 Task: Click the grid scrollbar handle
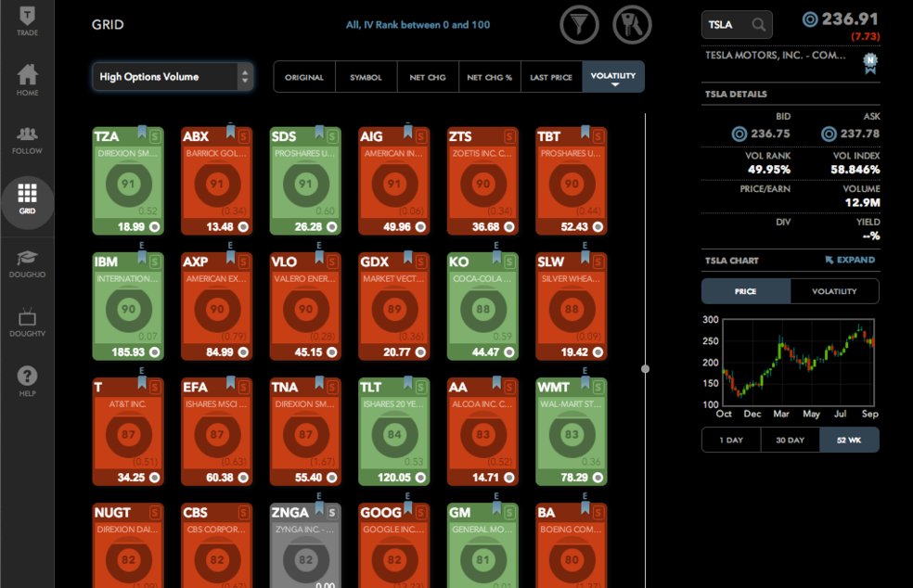645,368
